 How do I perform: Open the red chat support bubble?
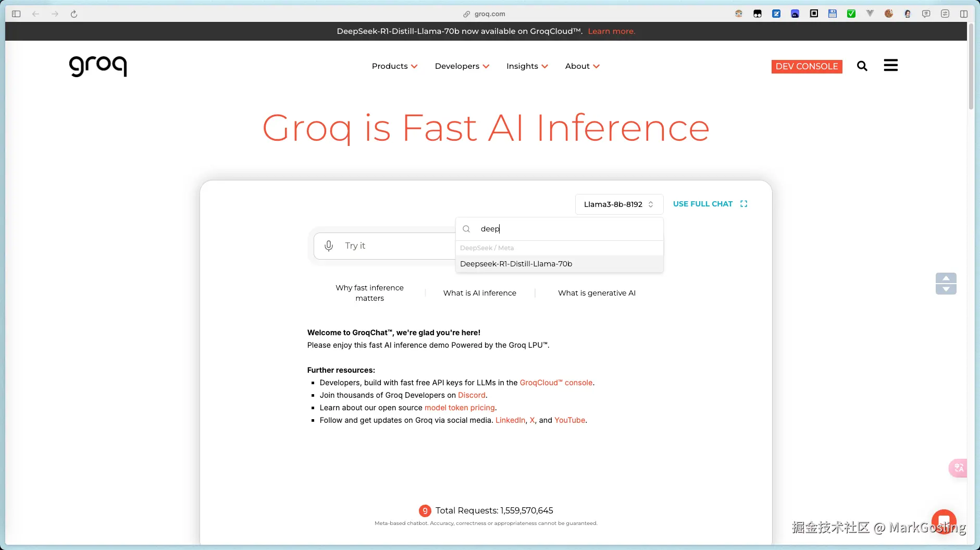(x=944, y=521)
